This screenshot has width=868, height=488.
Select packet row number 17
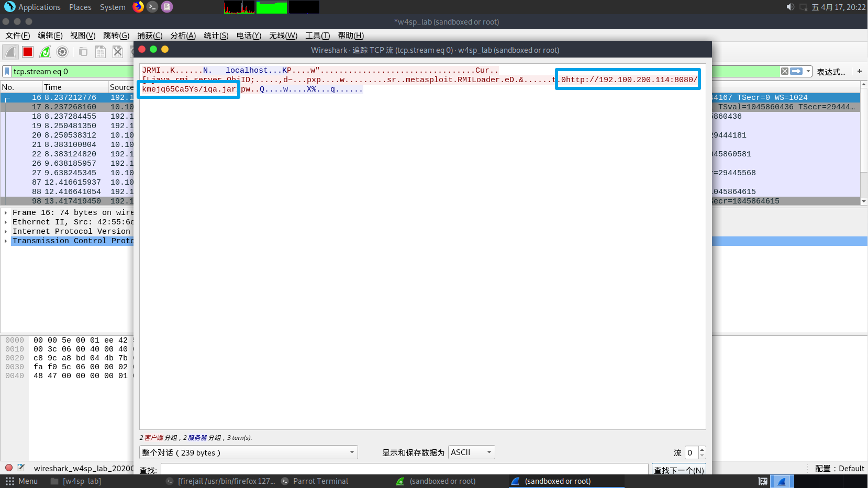click(67, 107)
